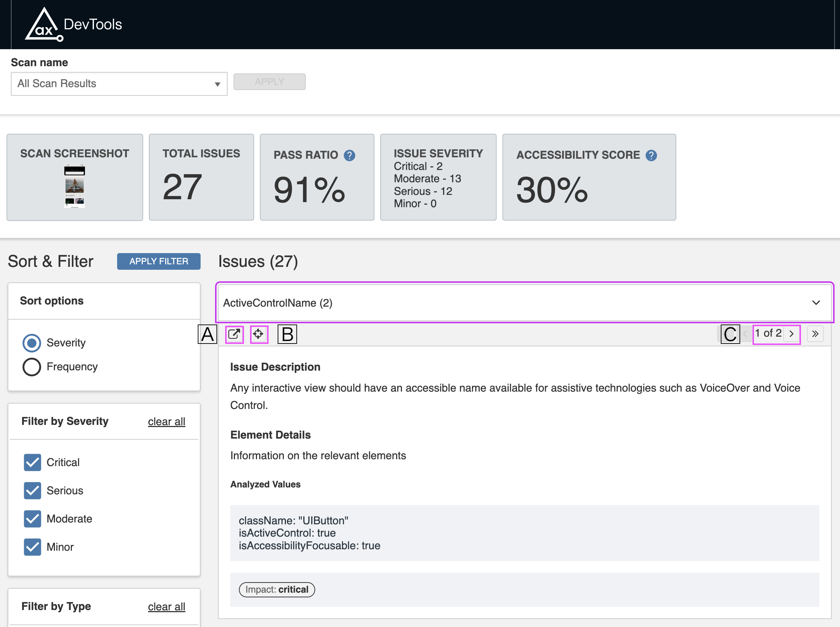Go to previous issue with left chevron
This screenshot has height=627, width=840.
tap(746, 334)
